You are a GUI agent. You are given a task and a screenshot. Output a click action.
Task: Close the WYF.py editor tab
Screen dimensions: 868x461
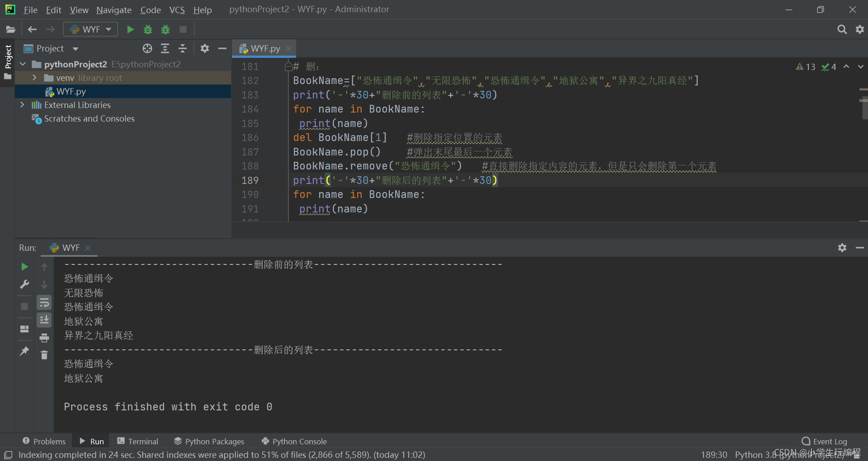click(288, 48)
